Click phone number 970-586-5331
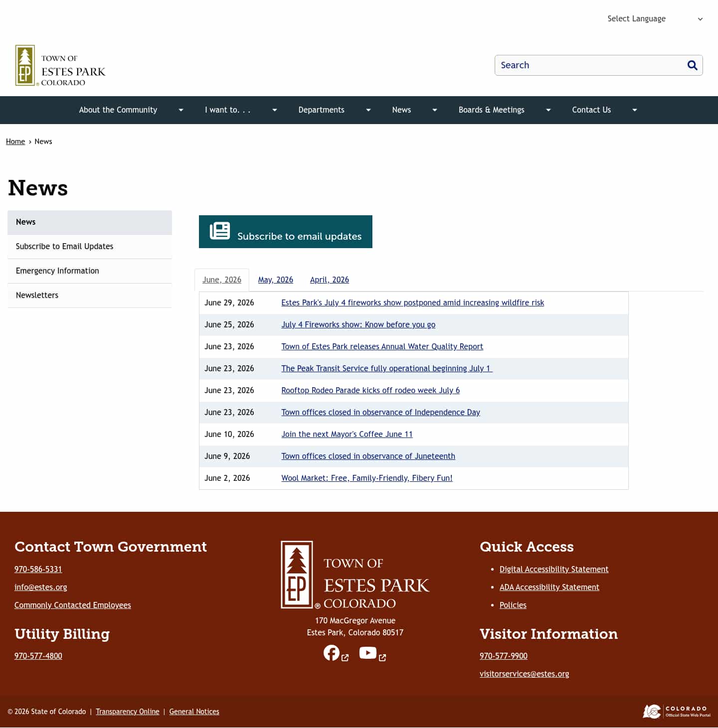 point(38,570)
